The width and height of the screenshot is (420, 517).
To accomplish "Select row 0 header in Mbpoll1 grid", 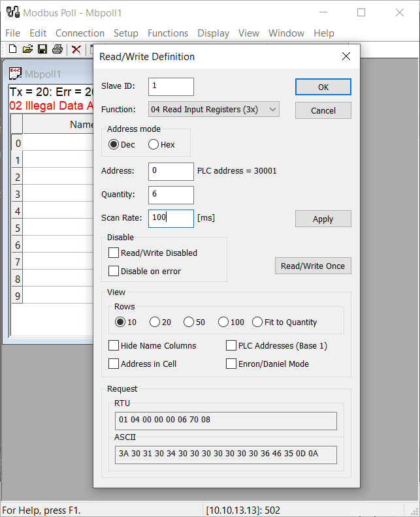I will [x=17, y=143].
